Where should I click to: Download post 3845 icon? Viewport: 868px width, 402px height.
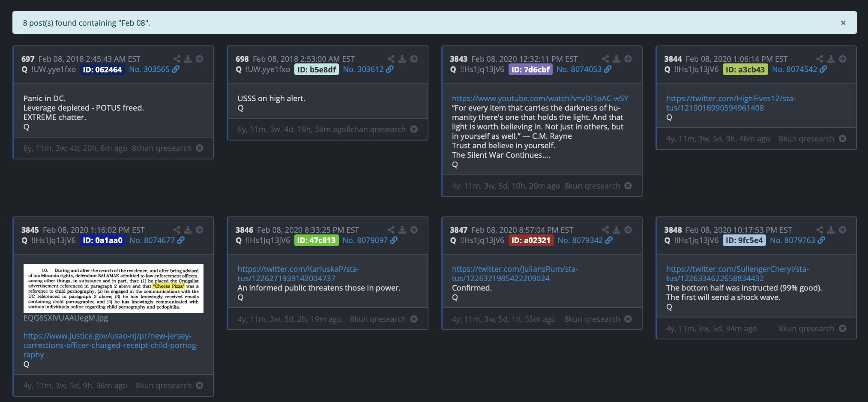(188, 230)
